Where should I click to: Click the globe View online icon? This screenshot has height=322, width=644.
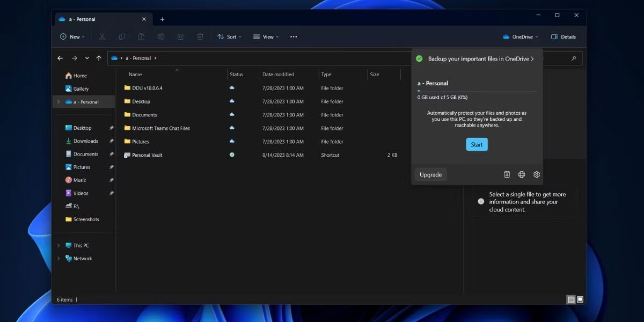click(522, 174)
